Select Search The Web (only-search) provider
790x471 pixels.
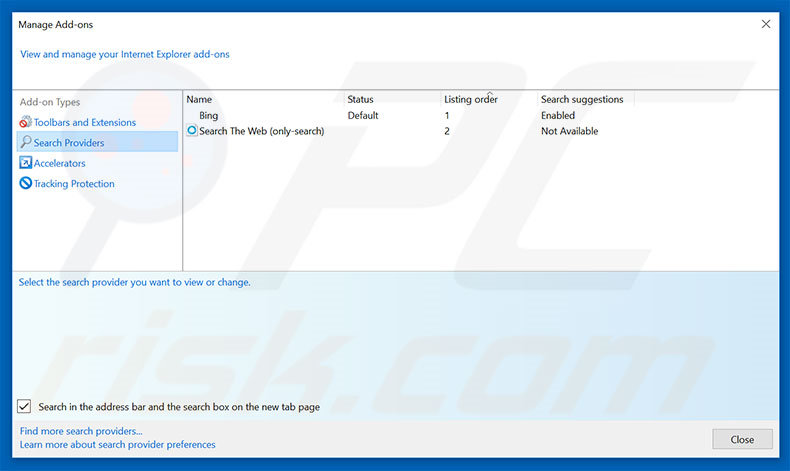261,131
